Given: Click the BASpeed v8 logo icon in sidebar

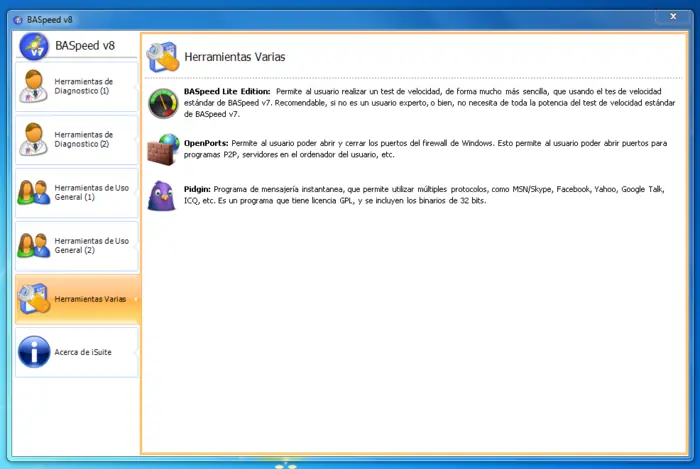Looking at the screenshot, I should (x=34, y=46).
